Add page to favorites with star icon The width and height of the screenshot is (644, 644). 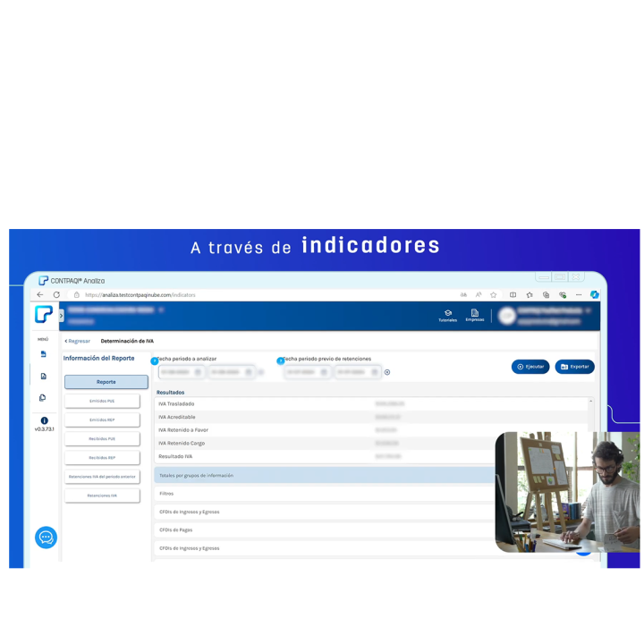[x=493, y=294]
